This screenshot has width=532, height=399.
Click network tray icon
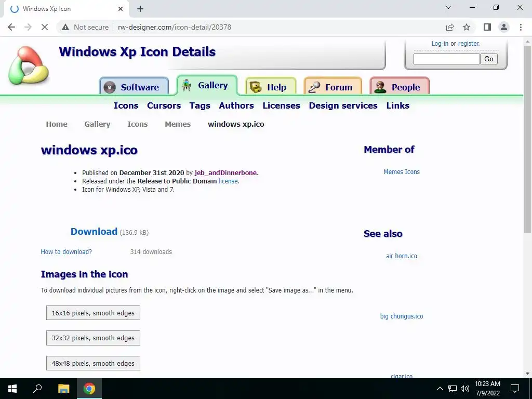[453, 389]
